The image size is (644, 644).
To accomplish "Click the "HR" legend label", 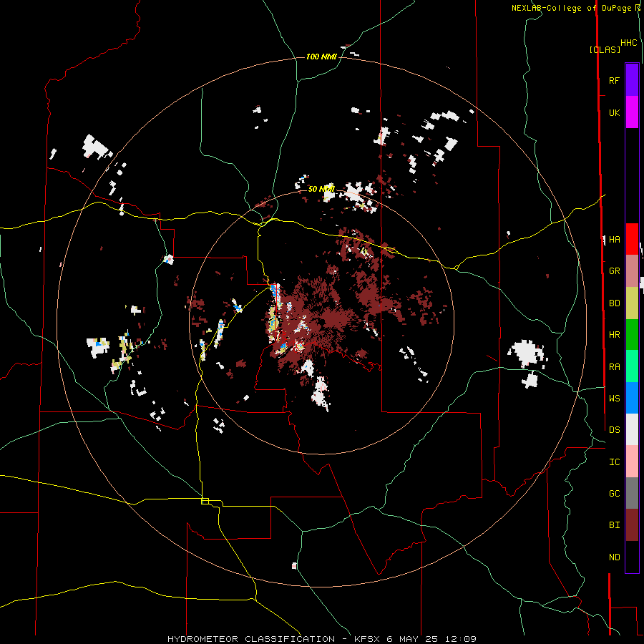I will click(615, 335).
